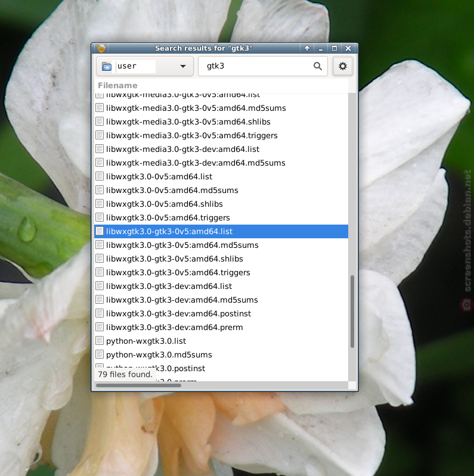
Task: Click file icon of python-wxgtk3.0.md5sums
Action: [x=100, y=354]
